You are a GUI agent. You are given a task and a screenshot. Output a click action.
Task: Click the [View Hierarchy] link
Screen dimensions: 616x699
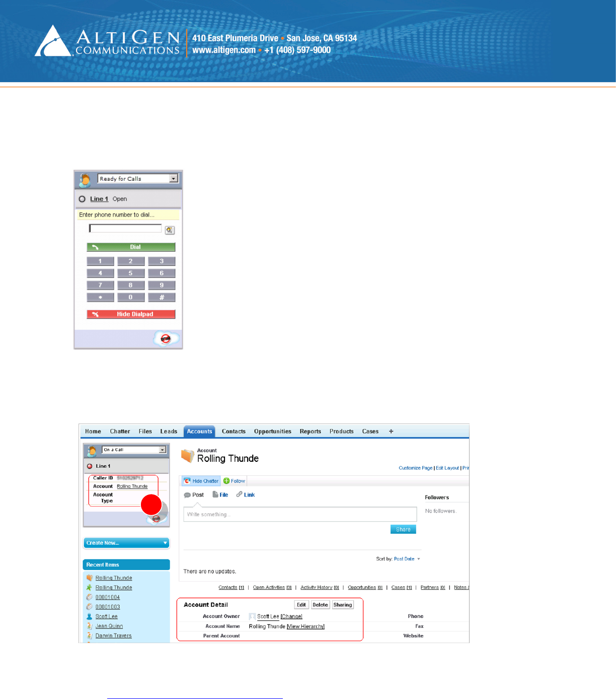pos(305,626)
